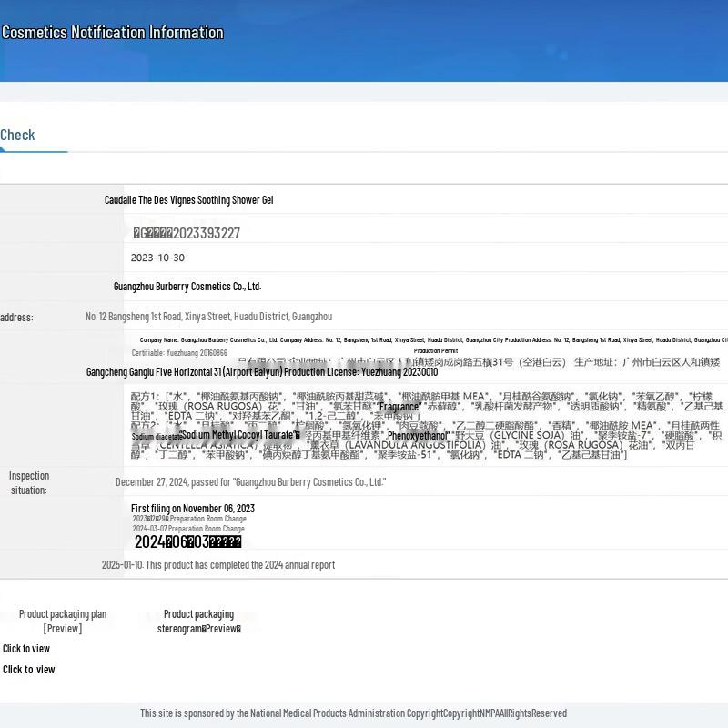Click the first 'Click to view' link

click(26, 649)
